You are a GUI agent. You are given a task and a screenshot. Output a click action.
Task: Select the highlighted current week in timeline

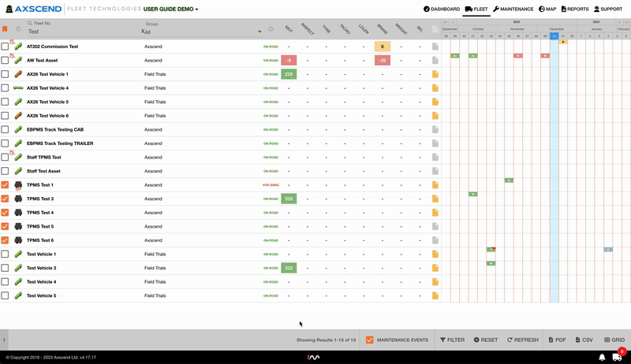click(x=554, y=36)
